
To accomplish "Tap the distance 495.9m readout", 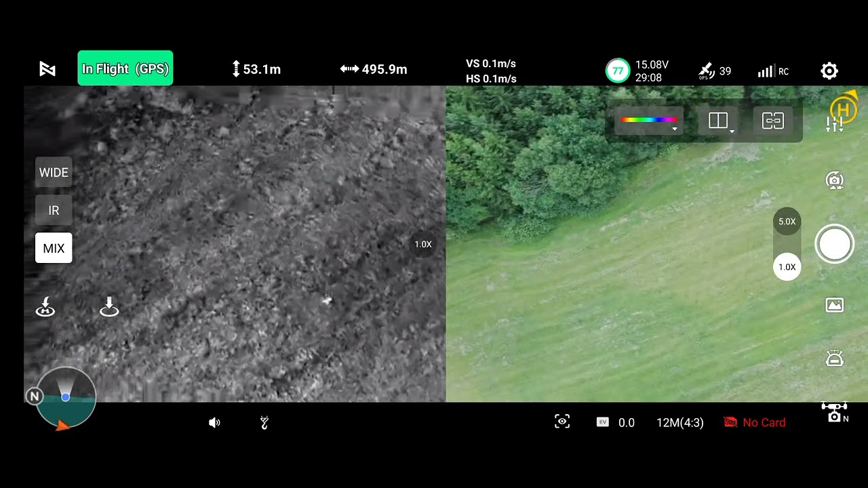I will [x=374, y=69].
